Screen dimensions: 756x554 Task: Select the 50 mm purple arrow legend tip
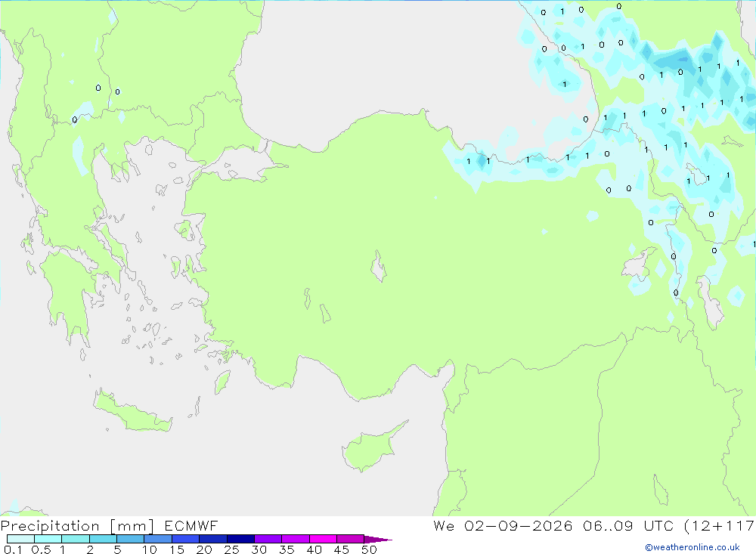379,539
